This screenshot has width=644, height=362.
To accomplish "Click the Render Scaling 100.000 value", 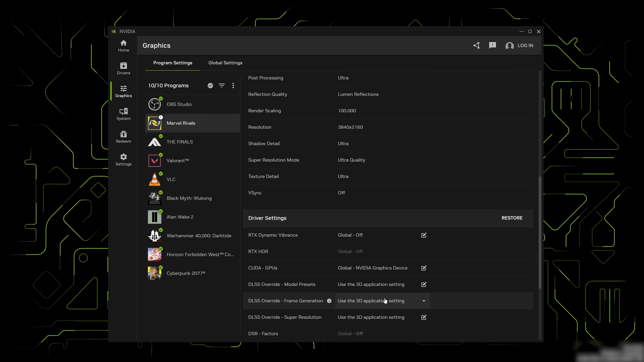I will [347, 111].
